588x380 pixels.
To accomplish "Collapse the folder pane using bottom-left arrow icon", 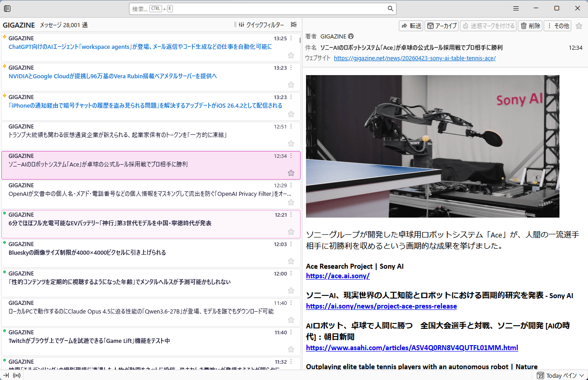I will (6, 375).
